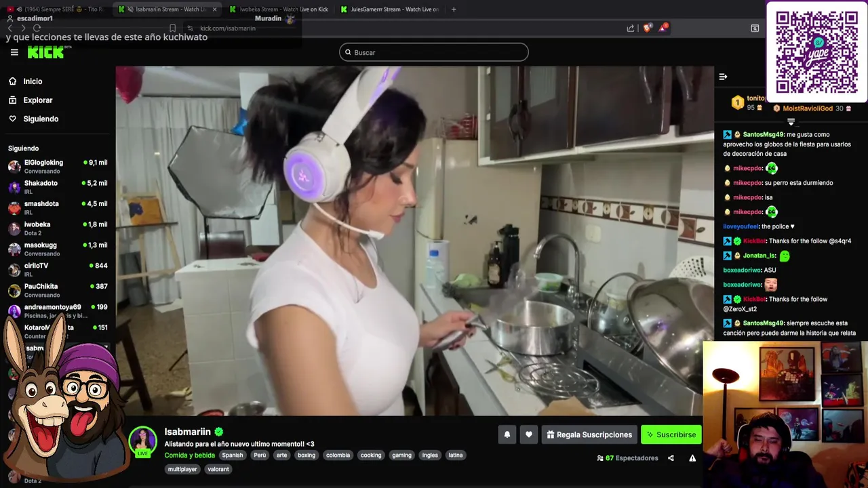Select the boxing tag

click(x=307, y=455)
